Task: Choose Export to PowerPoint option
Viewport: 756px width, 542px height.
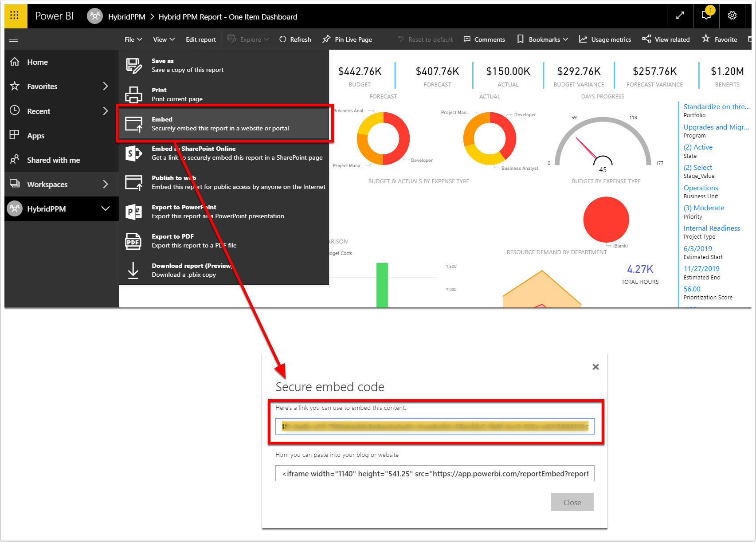Action: pos(224,212)
